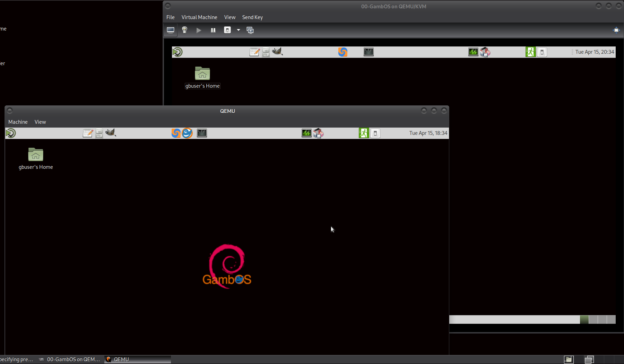Open the Machine menu in QEMU window
This screenshot has height=364, width=624.
18,122
